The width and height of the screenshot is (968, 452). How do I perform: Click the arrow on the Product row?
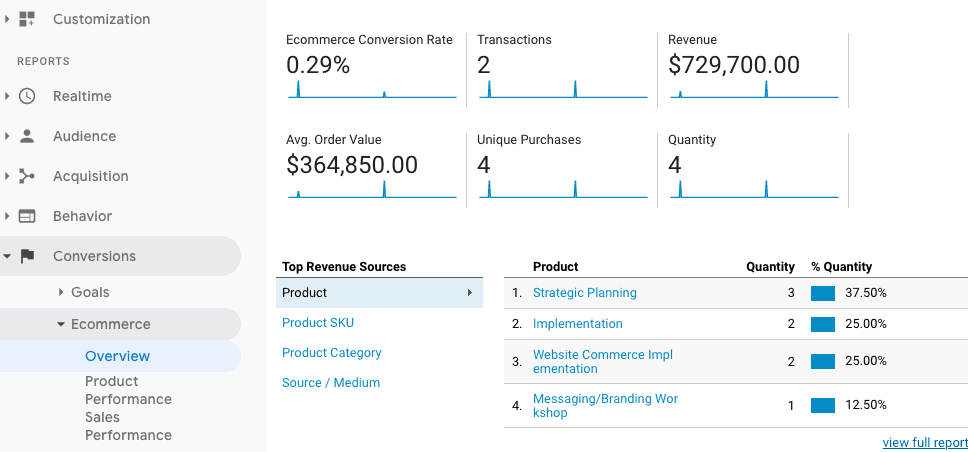[470, 293]
